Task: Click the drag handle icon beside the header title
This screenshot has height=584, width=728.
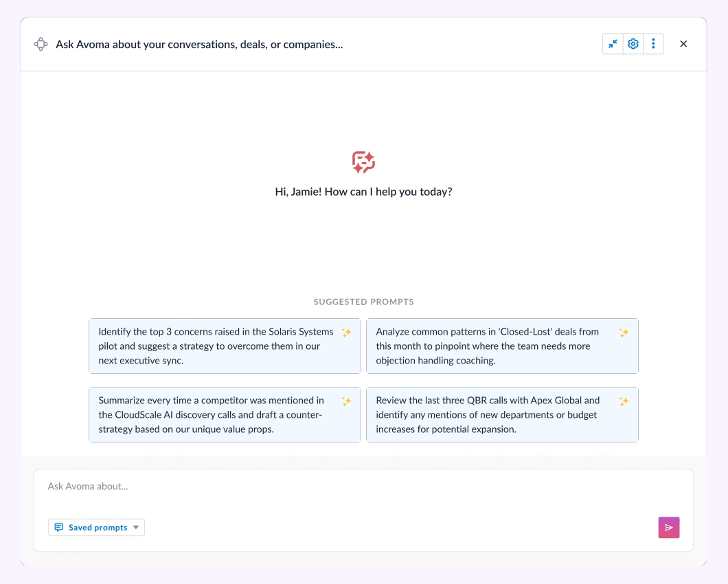Action: point(41,43)
